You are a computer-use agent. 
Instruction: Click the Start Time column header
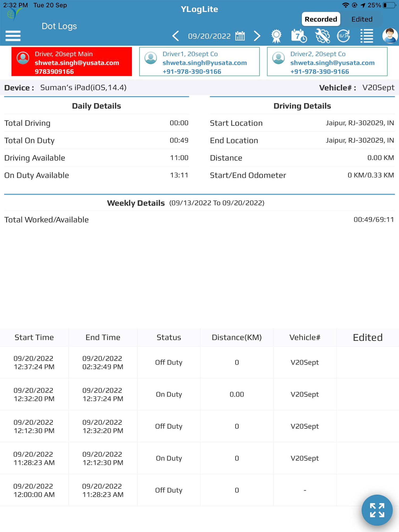[34, 337]
